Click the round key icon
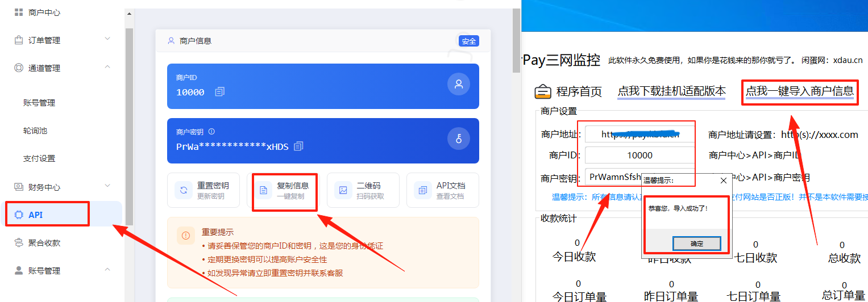Image resolution: width=868 pixels, height=302 pixels. coord(458,139)
